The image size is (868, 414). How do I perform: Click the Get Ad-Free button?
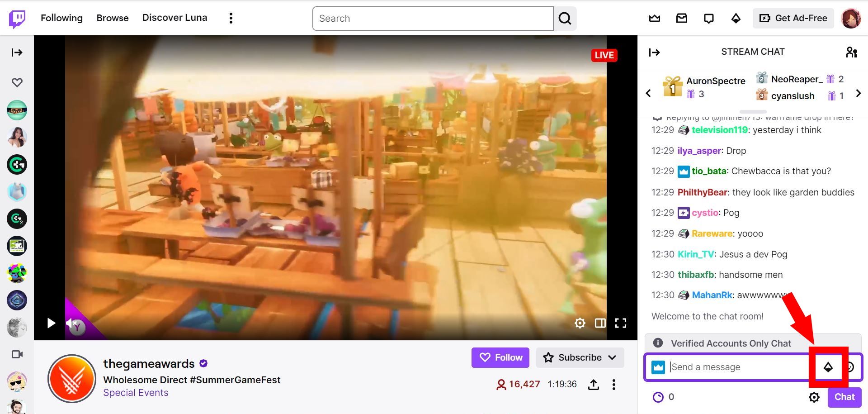point(793,18)
